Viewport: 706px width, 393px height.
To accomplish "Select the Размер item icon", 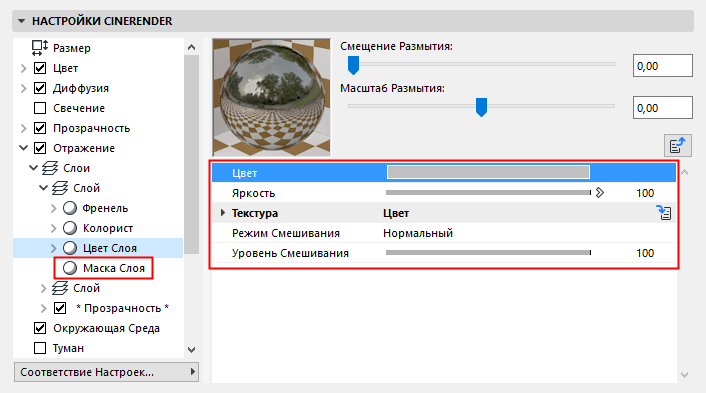I will coord(40,48).
